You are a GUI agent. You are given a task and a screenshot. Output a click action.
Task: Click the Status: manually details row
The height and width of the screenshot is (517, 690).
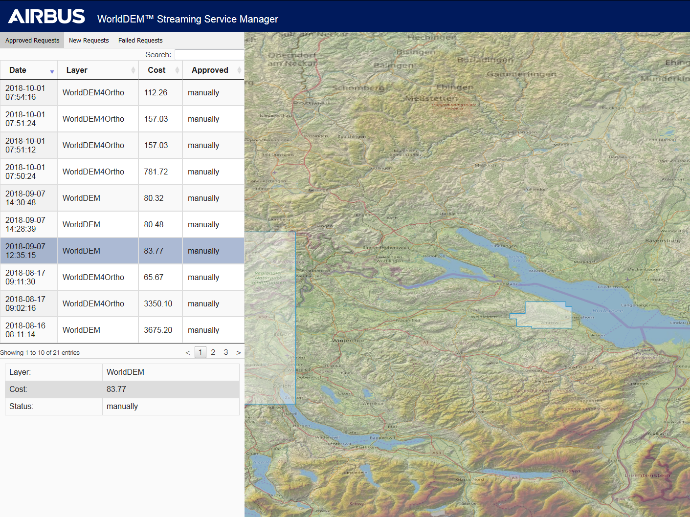122,406
